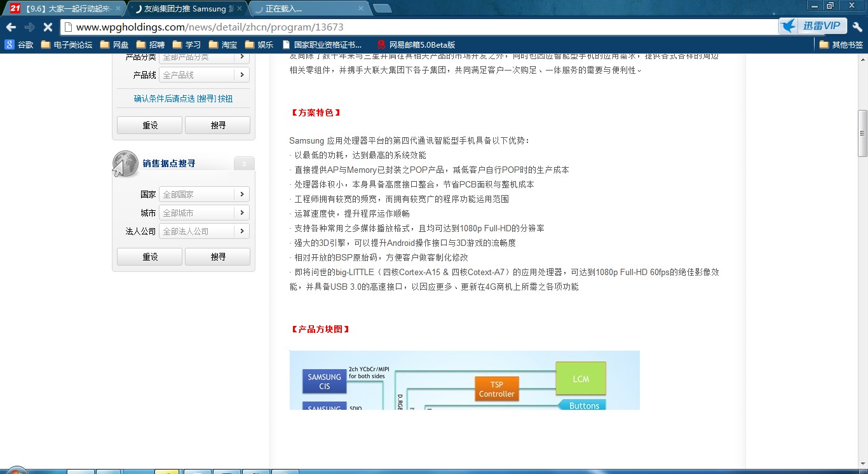Switch to the 友尚集团力推 Samsung tab
Viewport: 868px width, 474px height.
click(x=186, y=8)
